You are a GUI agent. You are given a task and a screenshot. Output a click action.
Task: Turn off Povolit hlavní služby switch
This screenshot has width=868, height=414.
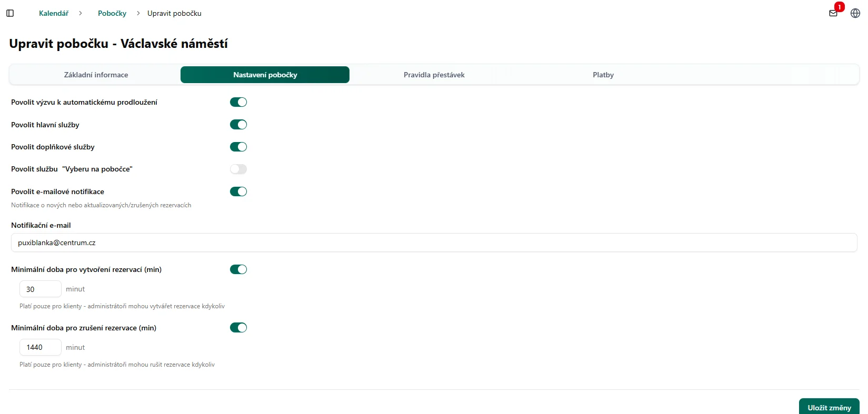point(238,125)
